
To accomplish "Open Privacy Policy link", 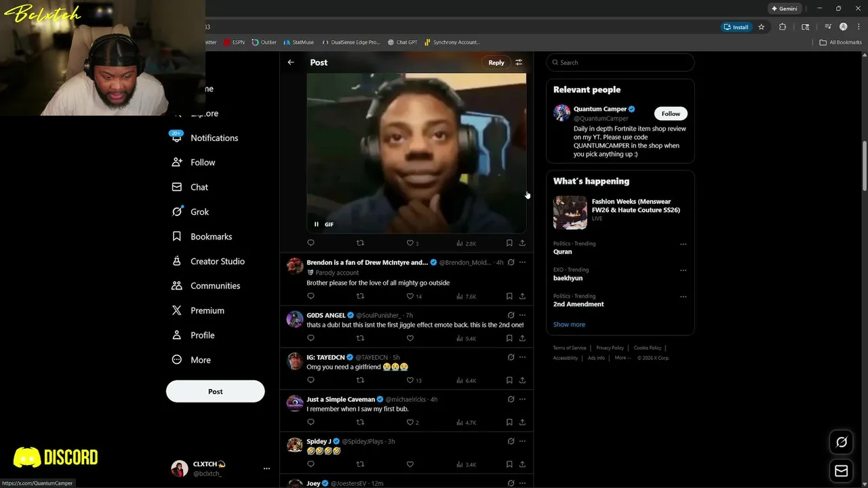I will (x=610, y=348).
